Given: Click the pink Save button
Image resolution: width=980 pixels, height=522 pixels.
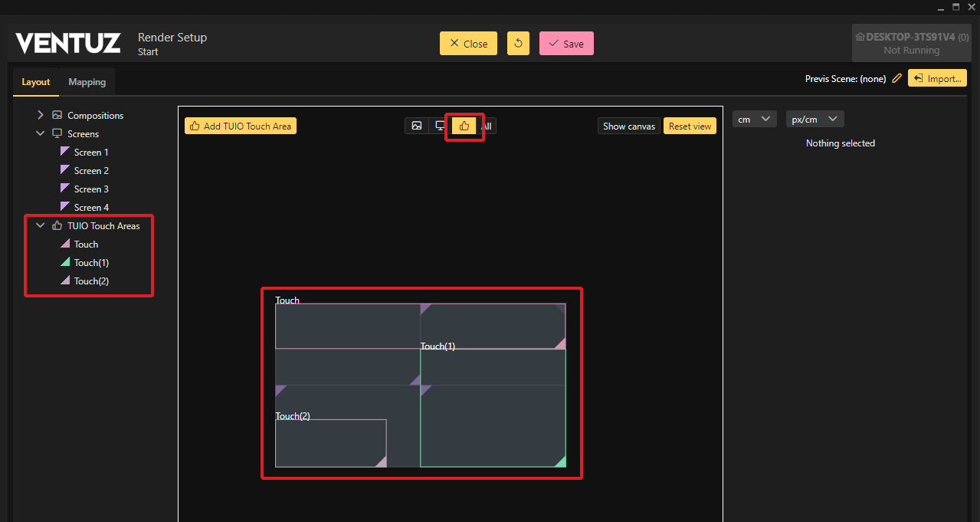Looking at the screenshot, I should [x=566, y=44].
